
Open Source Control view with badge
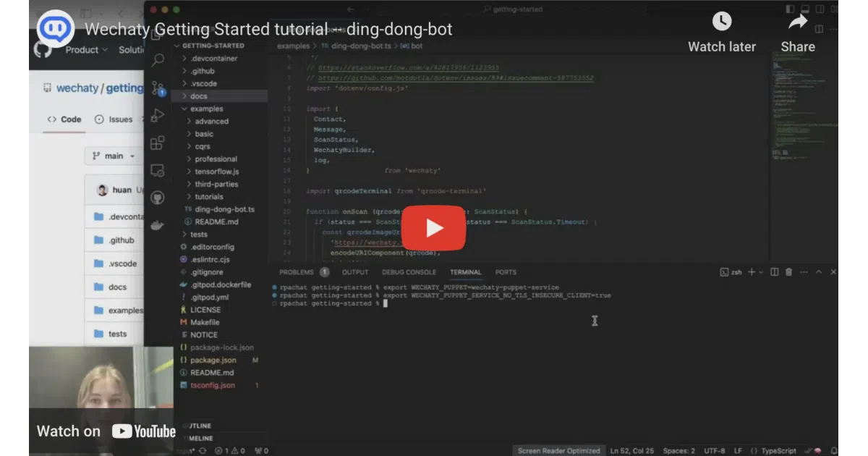click(x=158, y=88)
